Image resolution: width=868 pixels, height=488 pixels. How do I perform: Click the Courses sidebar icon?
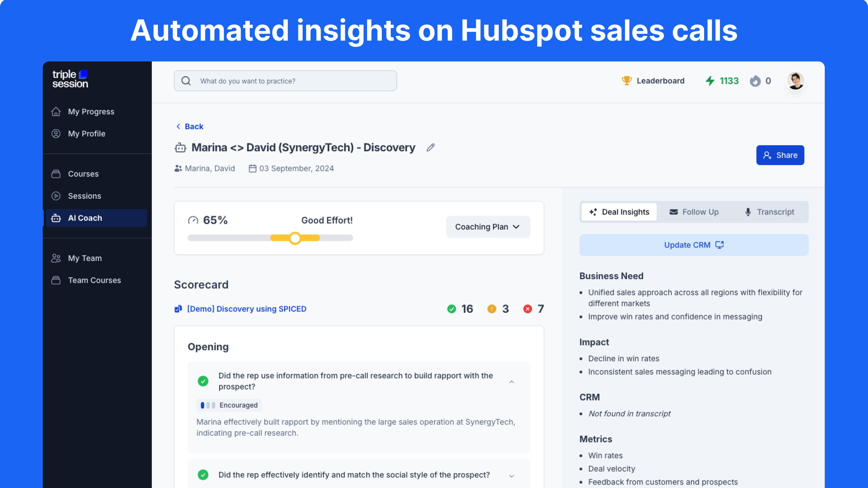(x=56, y=174)
